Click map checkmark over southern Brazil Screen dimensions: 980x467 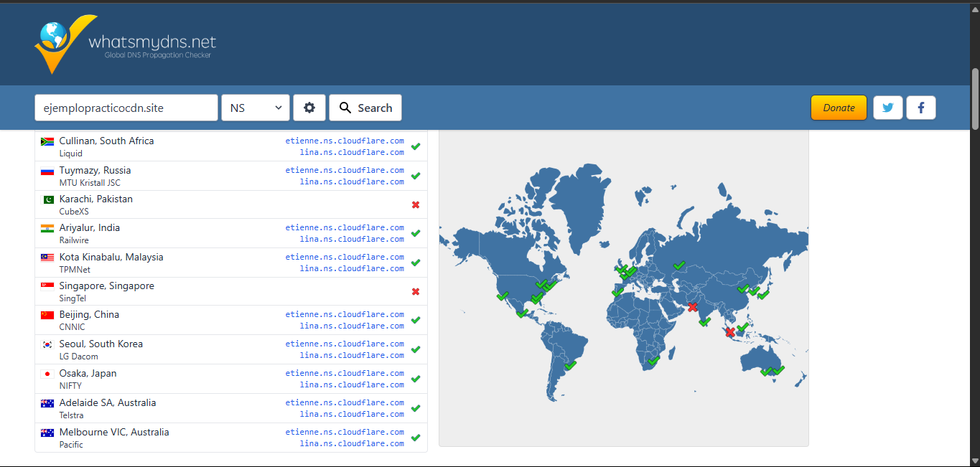(570, 365)
